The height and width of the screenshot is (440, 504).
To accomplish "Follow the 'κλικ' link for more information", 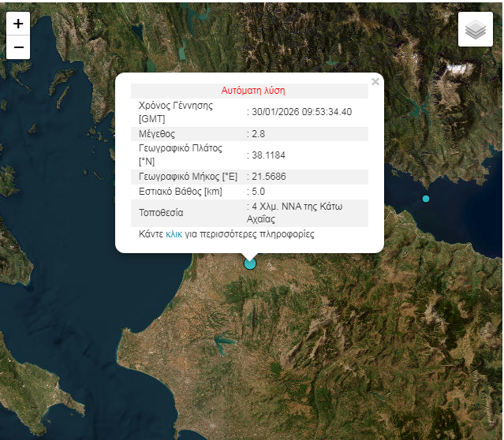I will 174,234.
